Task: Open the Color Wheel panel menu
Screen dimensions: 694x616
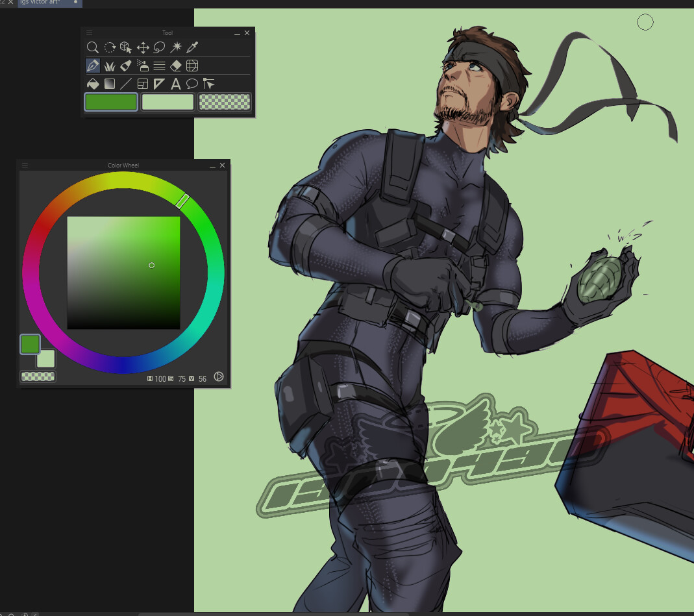Action: pyautogui.click(x=25, y=165)
